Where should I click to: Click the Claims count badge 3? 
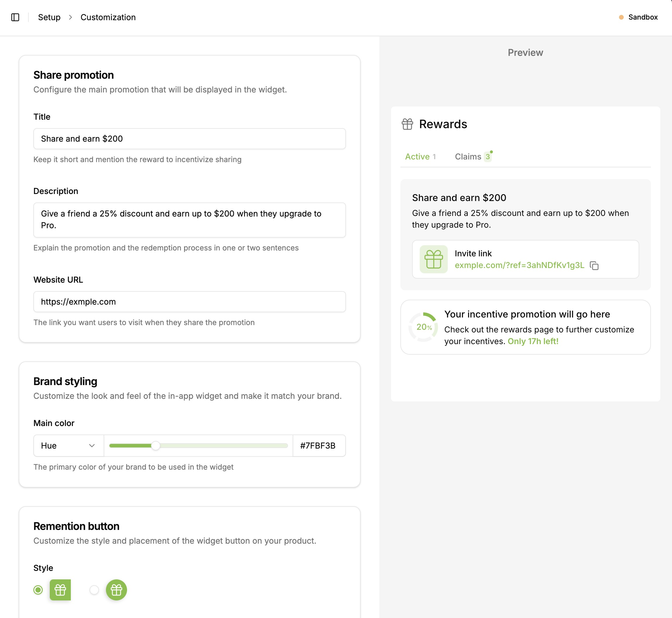[487, 157]
